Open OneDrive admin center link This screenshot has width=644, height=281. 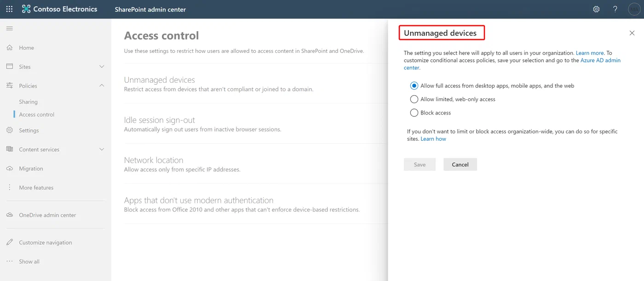[x=47, y=215]
